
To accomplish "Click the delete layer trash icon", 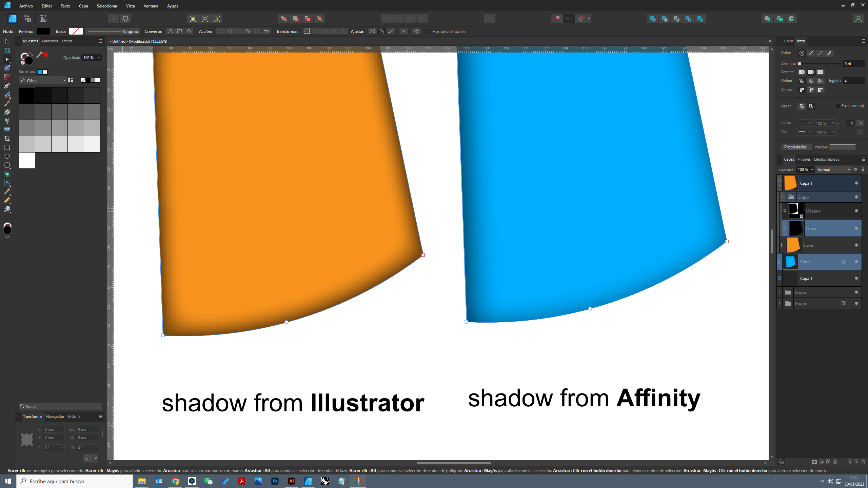I will (x=863, y=462).
